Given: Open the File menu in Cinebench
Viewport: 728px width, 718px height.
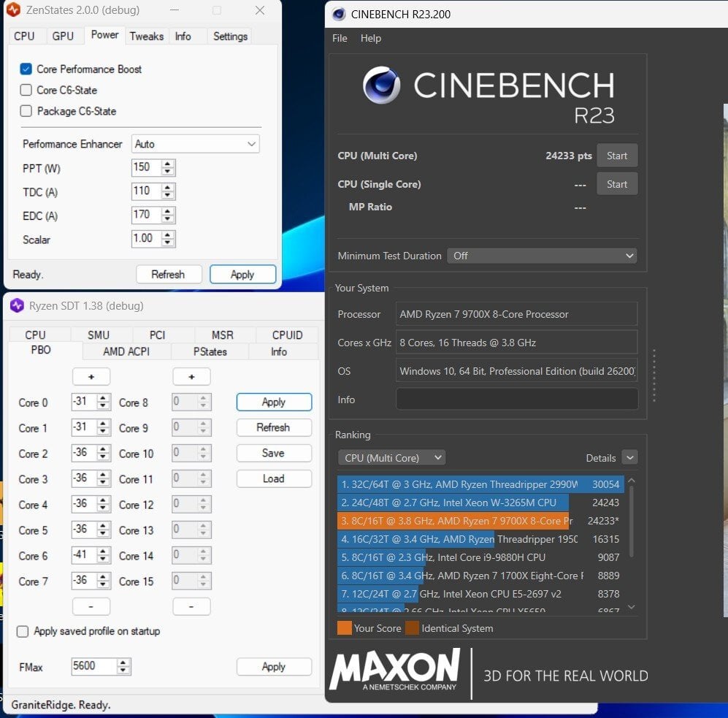Looking at the screenshot, I should pos(340,38).
